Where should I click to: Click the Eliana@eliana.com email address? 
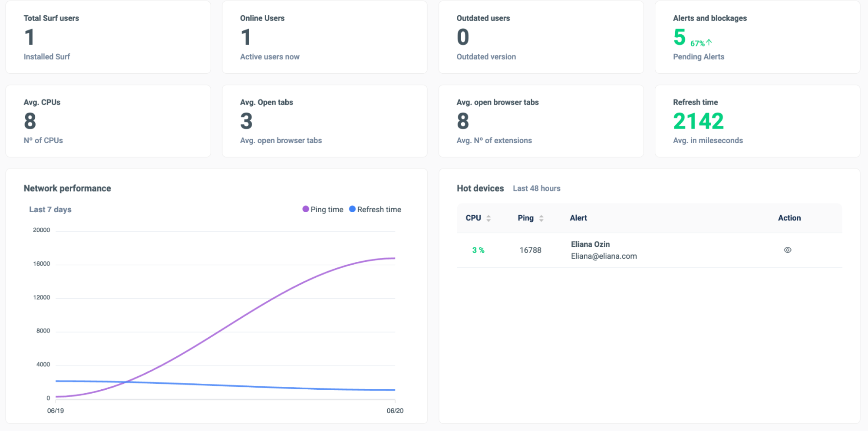pos(604,256)
